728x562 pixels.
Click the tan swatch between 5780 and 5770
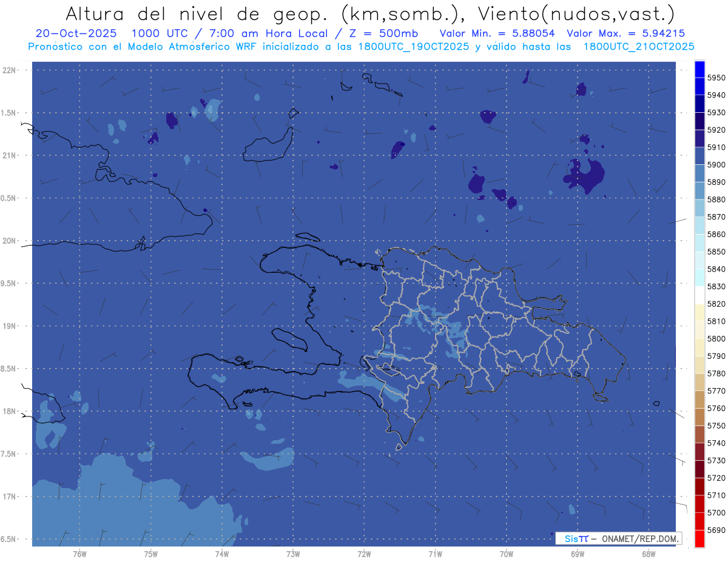[x=699, y=382]
